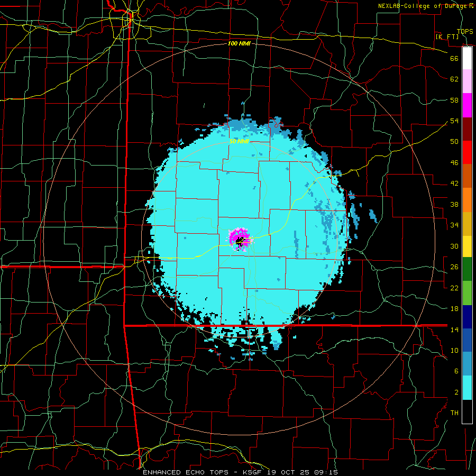Click the light steel-blue legend swatch
The height and width of the screenshot is (476, 476).
coord(467,364)
